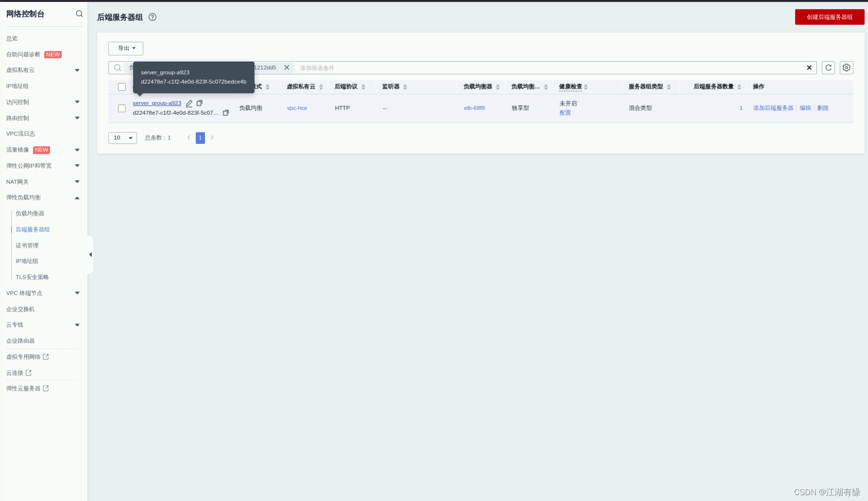
Task: Expand VPC 终端节点 sidebar menu
Action: point(77,293)
